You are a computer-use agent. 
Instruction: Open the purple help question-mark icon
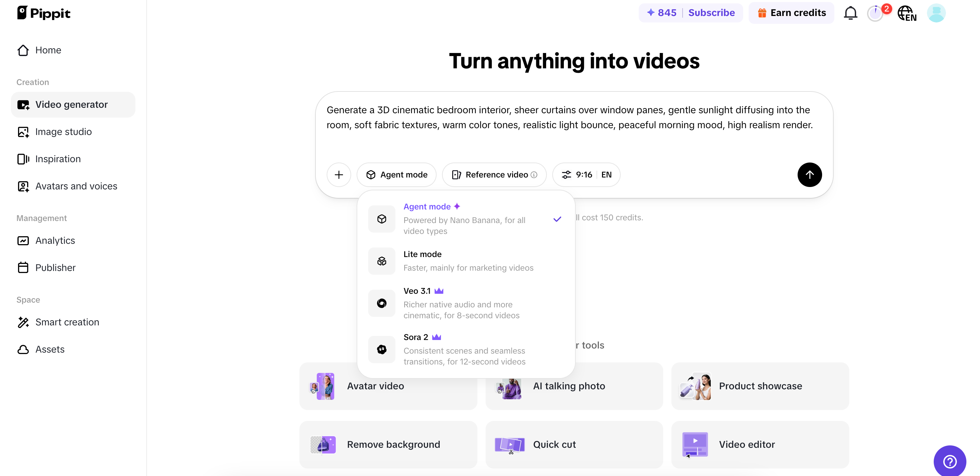[x=950, y=461]
